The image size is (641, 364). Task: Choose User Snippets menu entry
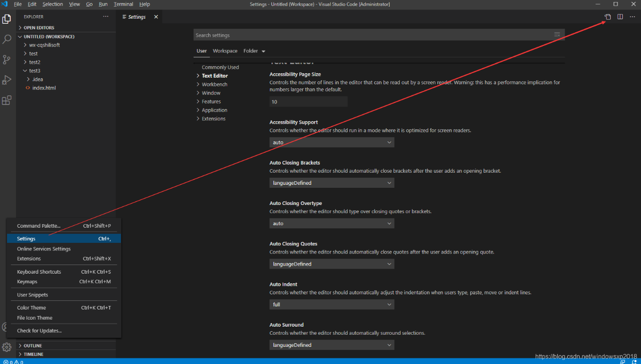(64, 295)
